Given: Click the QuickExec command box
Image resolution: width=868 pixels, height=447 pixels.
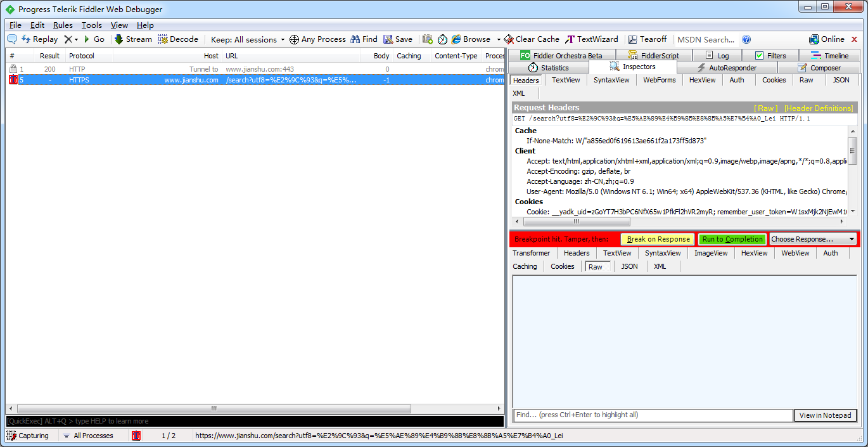Looking at the screenshot, I should (255, 421).
